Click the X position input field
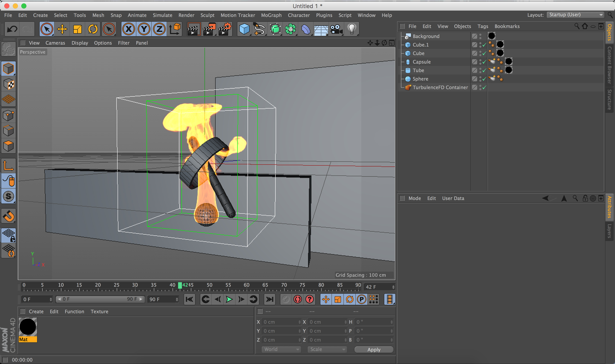 281,322
